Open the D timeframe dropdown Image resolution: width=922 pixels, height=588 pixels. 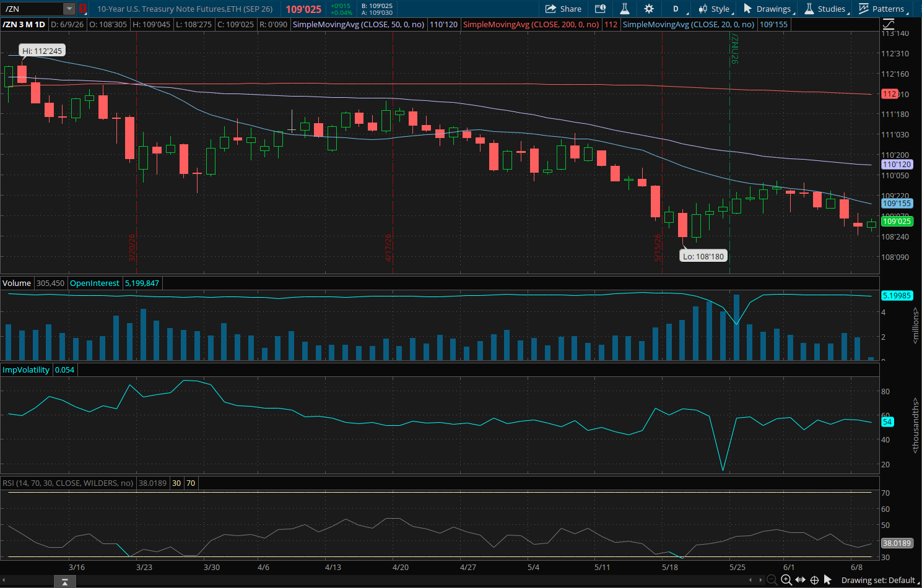click(679, 9)
